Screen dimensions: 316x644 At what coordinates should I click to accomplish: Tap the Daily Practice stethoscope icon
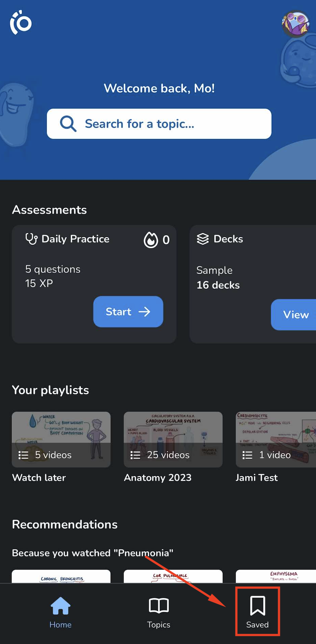point(31,239)
